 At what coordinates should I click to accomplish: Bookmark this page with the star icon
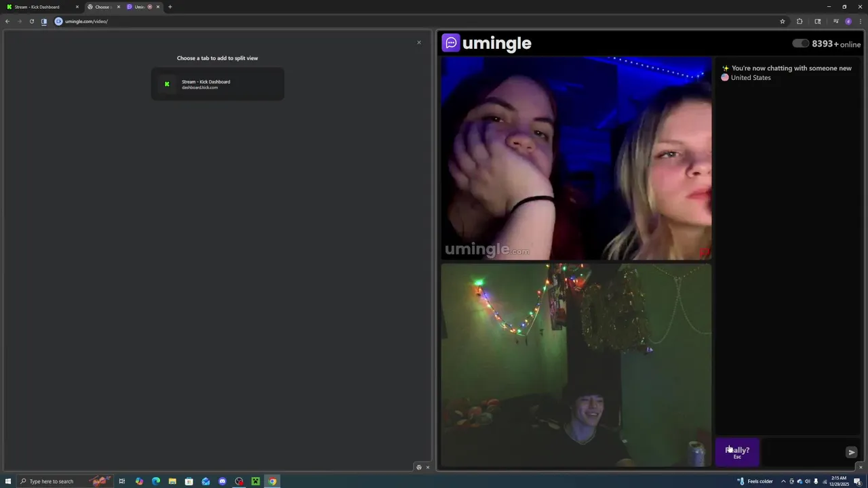pos(783,21)
